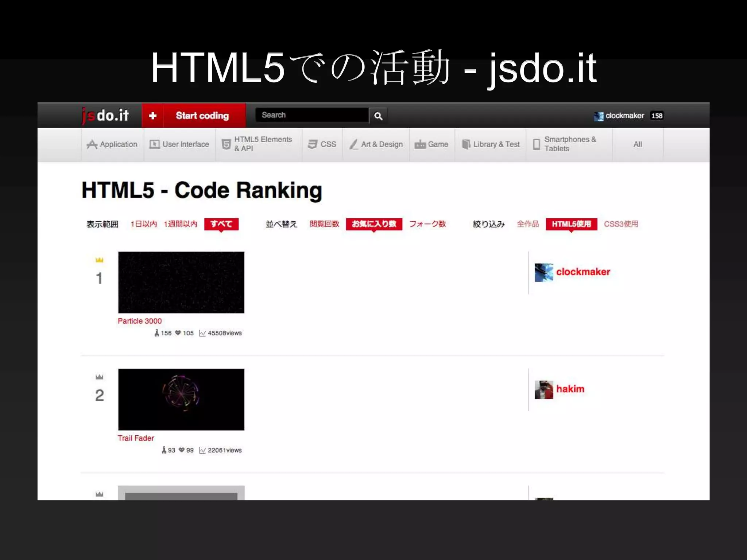This screenshot has height=560, width=747.
Task: Open the CSS category tab
Action: 322,144
